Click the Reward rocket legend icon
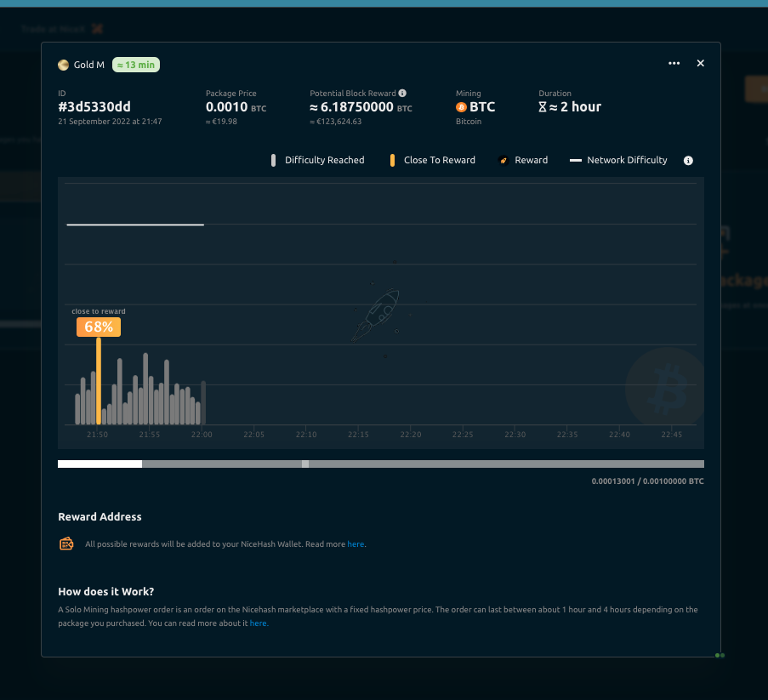The image size is (768, 700). (x=503, y=160)
